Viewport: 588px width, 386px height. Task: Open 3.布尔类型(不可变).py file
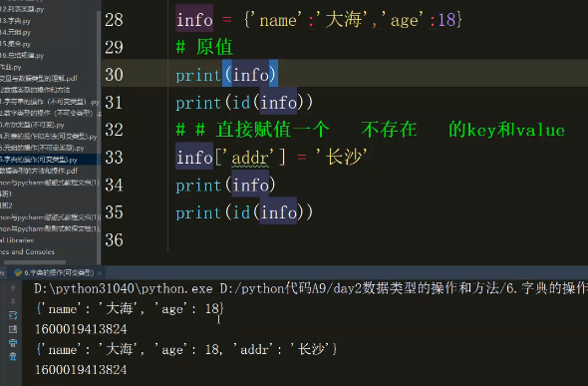click(x=32, y=125)
